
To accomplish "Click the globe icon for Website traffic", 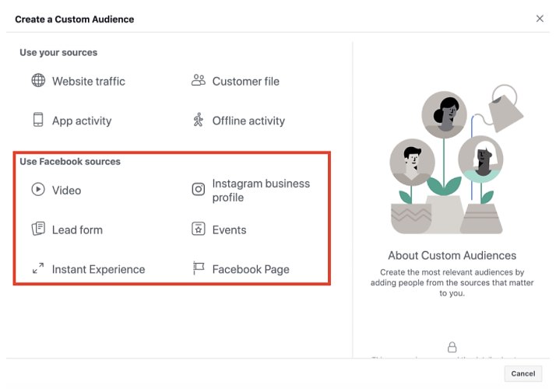I will 38,80.
